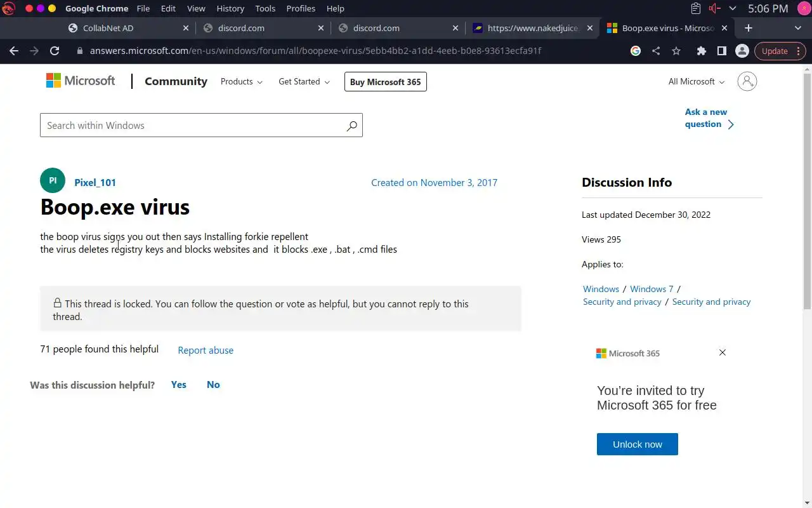Open the Tools menu
Image resolution: width=812 pixels, height=508 pixels.
pos(265,8)
